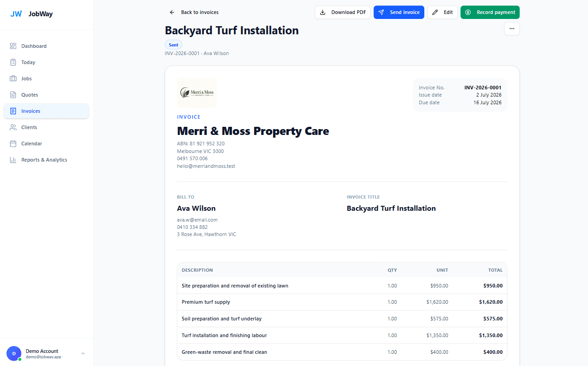Click the Melbourne VIC 3000 address
588x366 pixels.
200,151
